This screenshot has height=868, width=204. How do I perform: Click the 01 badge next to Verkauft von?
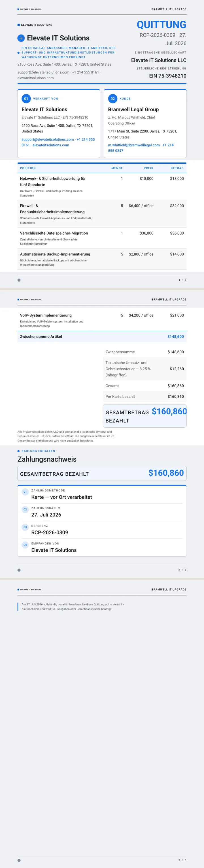pos(26,99)
